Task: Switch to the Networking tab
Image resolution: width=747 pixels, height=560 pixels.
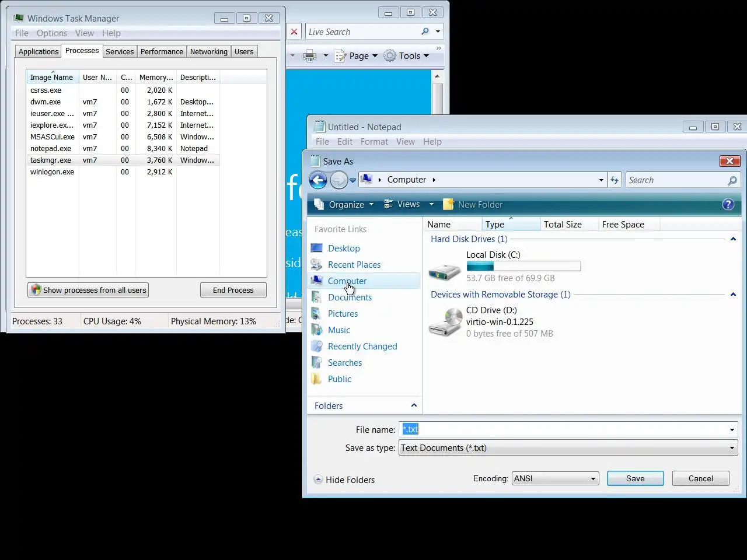Action: point(209,52)
